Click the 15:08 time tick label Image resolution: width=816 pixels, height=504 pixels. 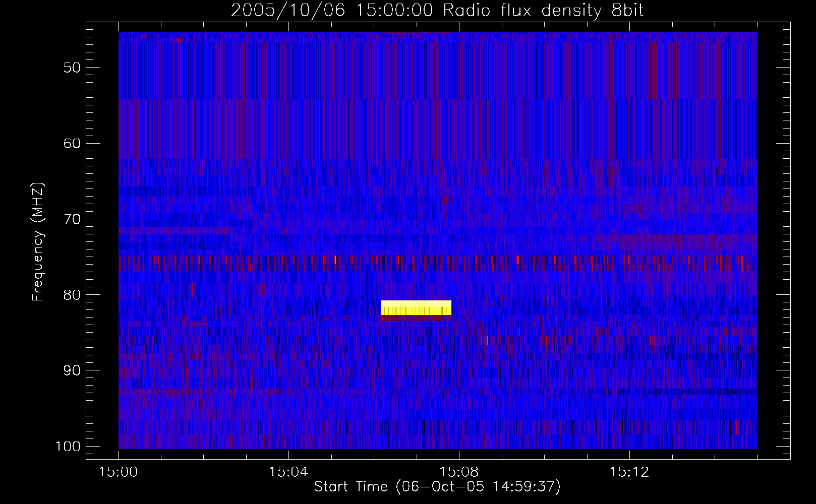(459, 472)
